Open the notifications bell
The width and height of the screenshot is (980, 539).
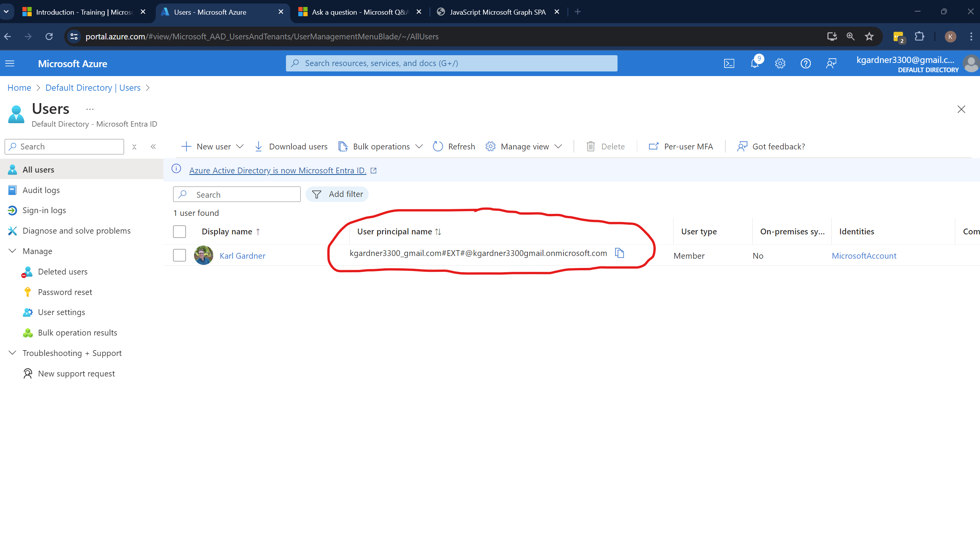coord(755,63)
